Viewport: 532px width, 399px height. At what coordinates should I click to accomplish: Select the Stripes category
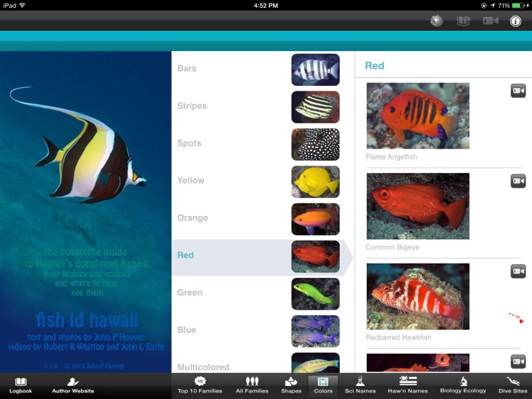tap(263, 107)
